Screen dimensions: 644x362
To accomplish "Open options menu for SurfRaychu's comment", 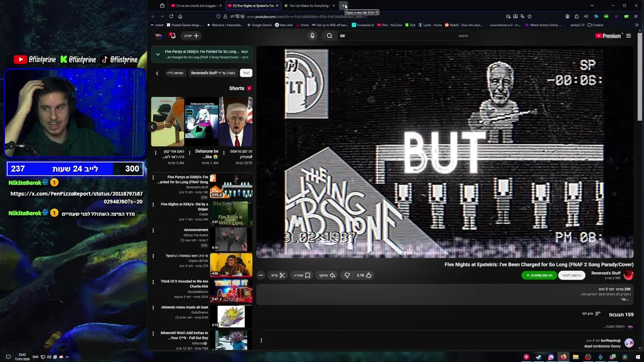I will point(261,341).
